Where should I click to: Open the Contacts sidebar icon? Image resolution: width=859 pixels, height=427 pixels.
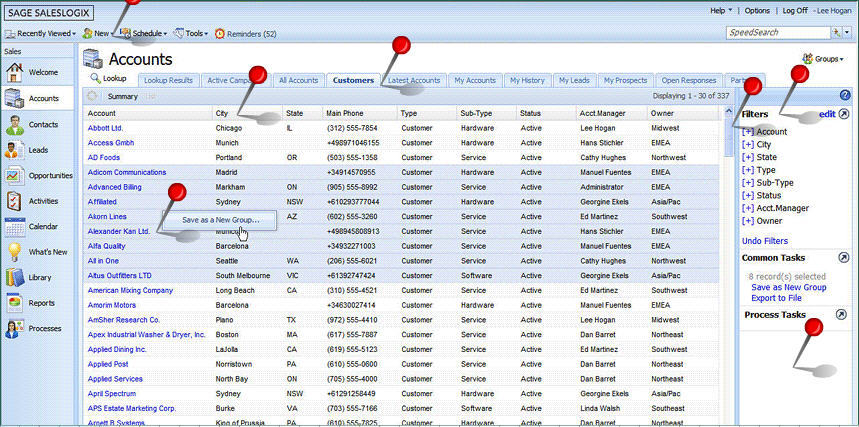[x=15, y=124]
